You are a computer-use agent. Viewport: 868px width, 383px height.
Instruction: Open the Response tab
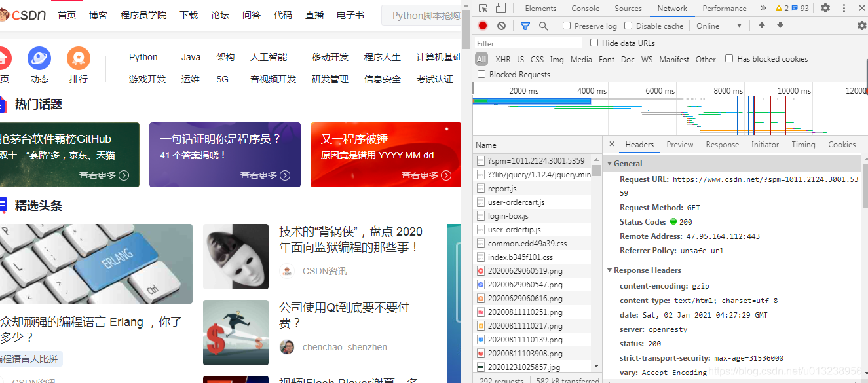click(723, 145)
